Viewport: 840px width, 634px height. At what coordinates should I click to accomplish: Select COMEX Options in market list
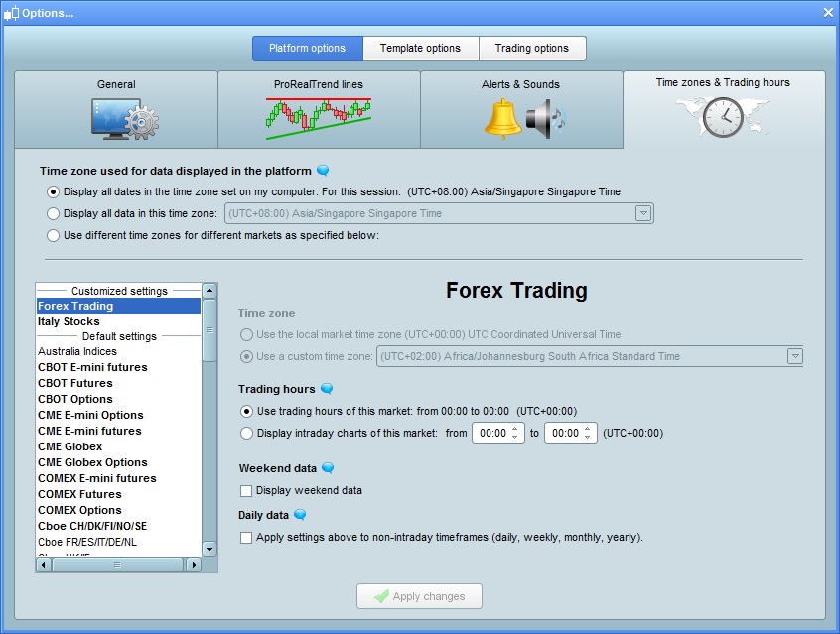point(118,510)
